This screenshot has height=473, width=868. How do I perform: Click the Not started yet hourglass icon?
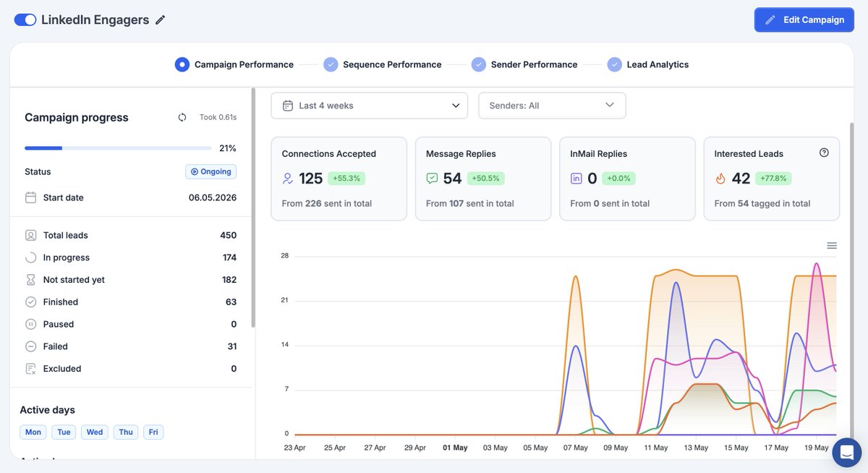click(30, 280)
